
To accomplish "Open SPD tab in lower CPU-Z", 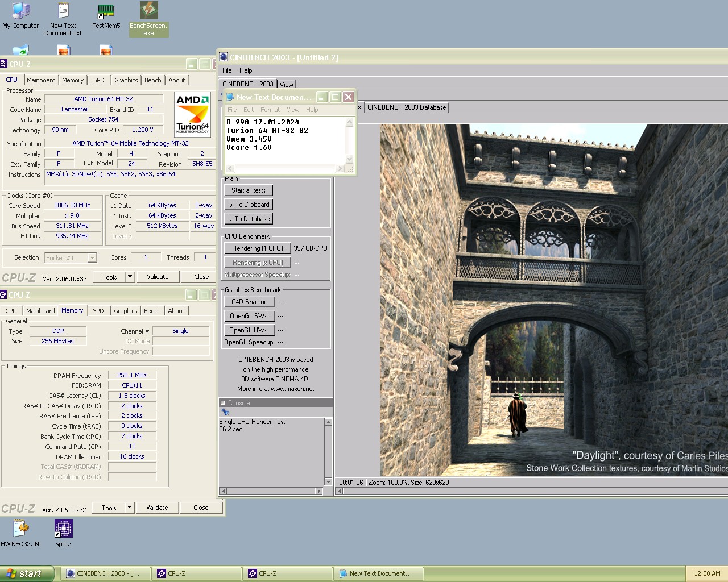I will click(98, 311).
